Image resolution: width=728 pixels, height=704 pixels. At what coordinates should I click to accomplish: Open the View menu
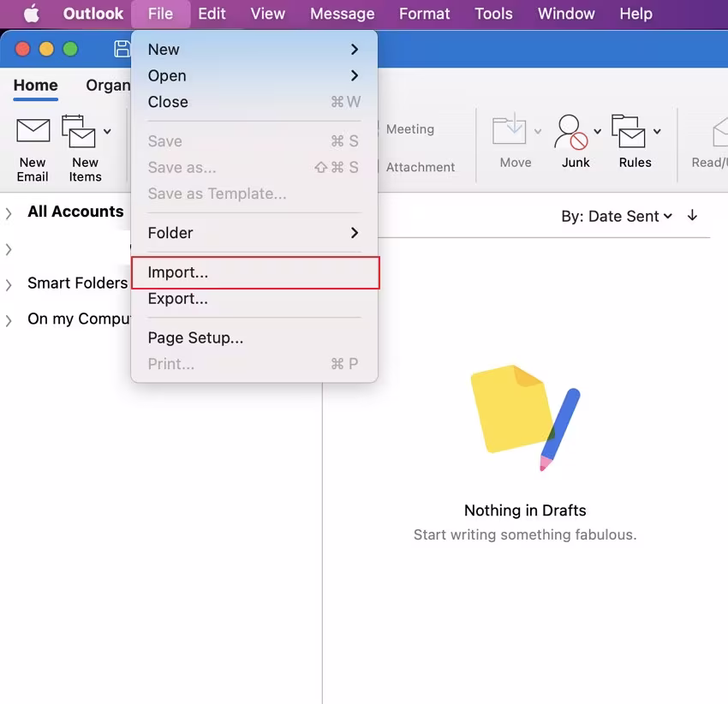(x=268, y=14)
